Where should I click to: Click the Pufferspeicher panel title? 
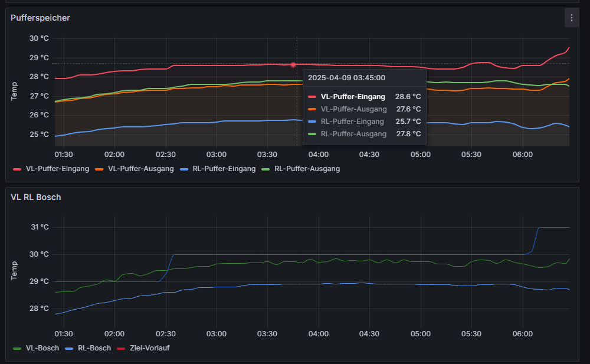click(40, 18)
